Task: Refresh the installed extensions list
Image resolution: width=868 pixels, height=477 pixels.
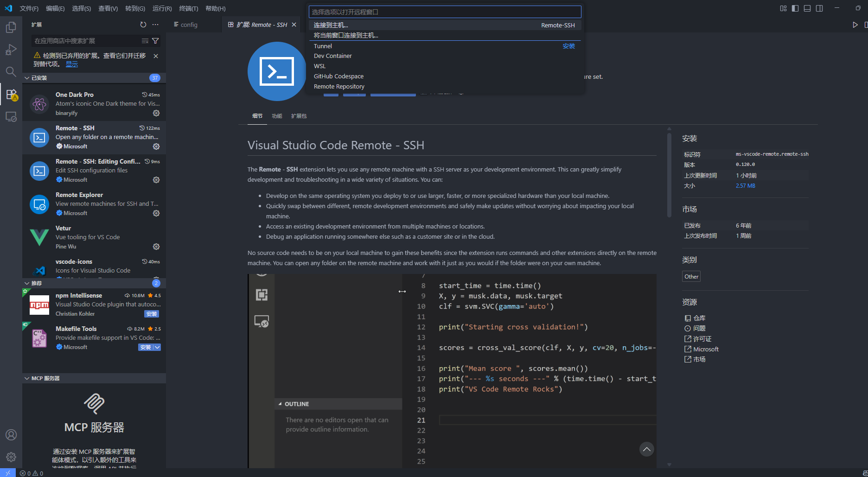Action: [143, 25]
